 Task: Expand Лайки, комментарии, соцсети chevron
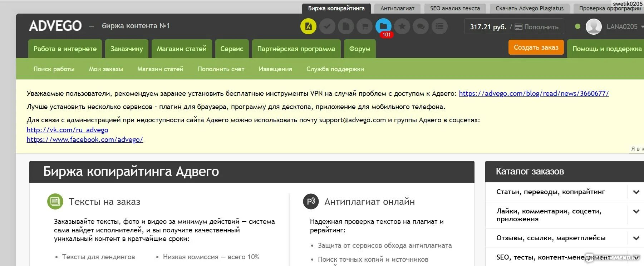point(636,211)
